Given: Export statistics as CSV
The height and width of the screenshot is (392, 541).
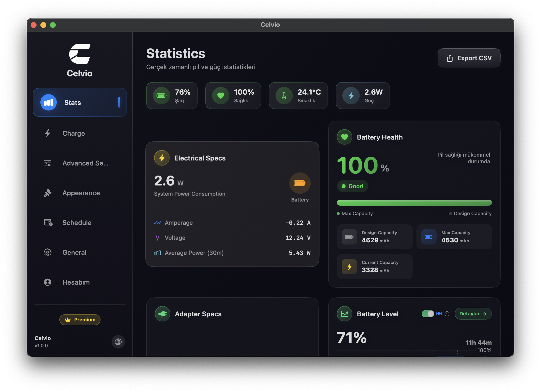Looking at the screenshot, I should [x=469, y=58].
